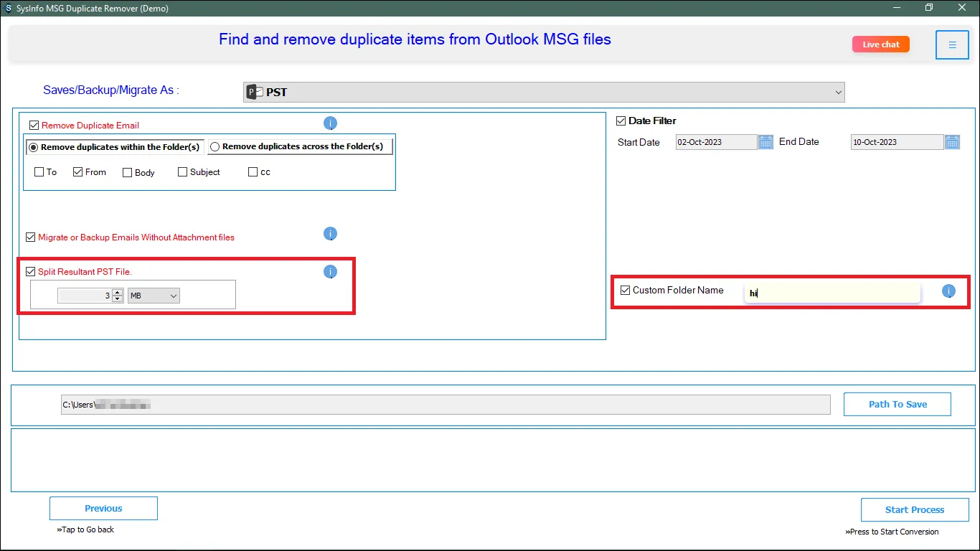Image resolution: width=980 pixels, height=551 pixels.
Task: Open the MB size unit dropdown
Action: click(x=154, y=296)
